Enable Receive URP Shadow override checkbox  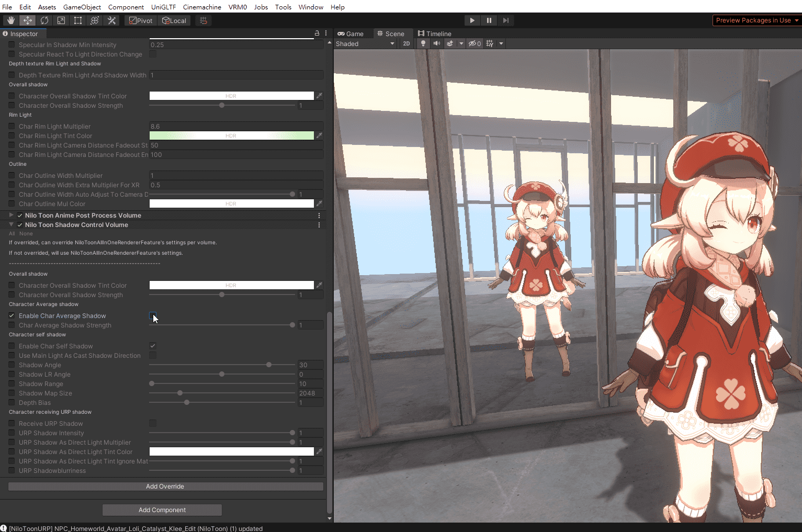12,423
